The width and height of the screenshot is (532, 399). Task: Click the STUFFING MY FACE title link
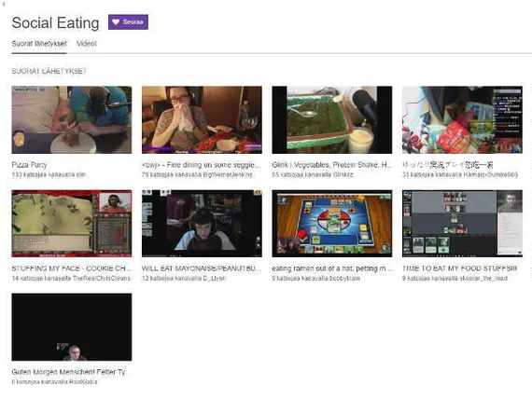coord(72,268)
